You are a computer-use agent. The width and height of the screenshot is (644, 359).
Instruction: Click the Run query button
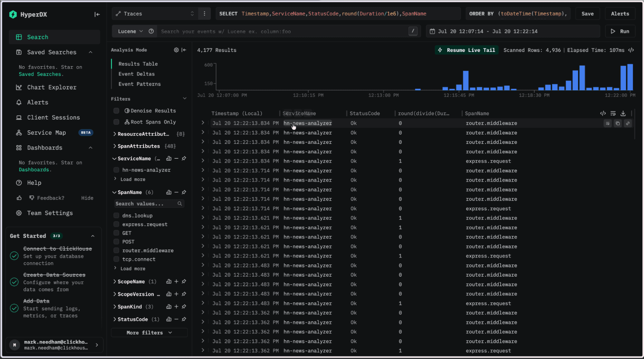pos(620,31)
